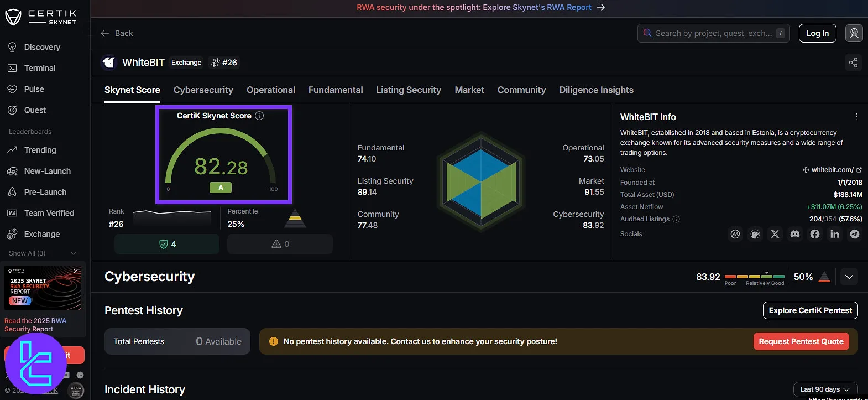Open WhiteBIT X (Twitter) profile
Viewport: 868px width, 400px height.
pyautogui.click(x=775, y=234)
